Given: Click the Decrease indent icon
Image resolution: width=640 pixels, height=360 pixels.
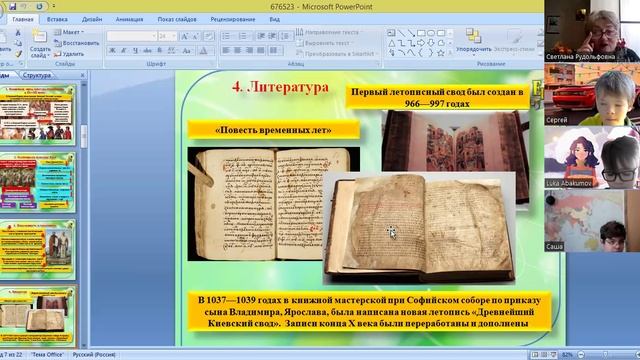Looking at the screenshot, I should 261,36.
